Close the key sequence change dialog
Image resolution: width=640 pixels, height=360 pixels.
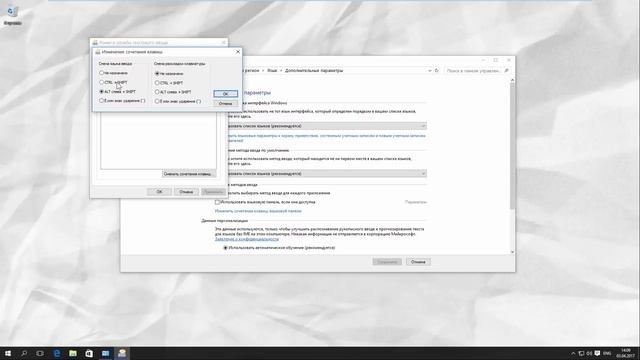pos(238,52)
